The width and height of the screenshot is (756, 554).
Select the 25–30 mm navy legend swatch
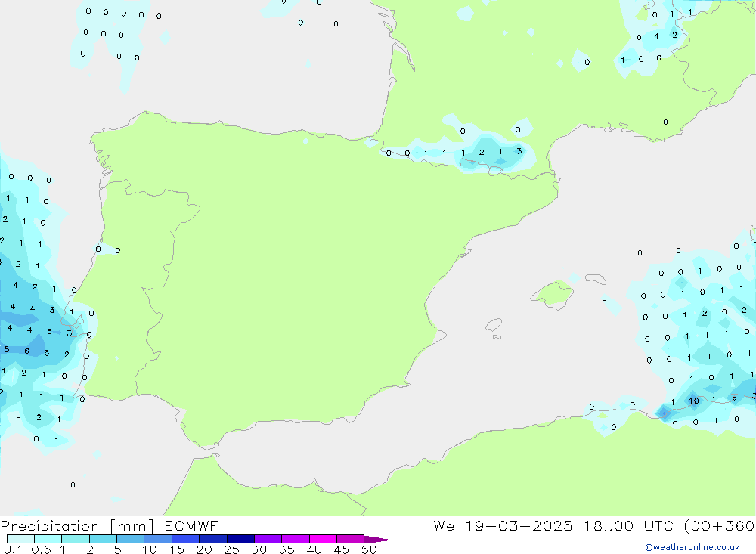pyautogui.click(x=240, y=539)
